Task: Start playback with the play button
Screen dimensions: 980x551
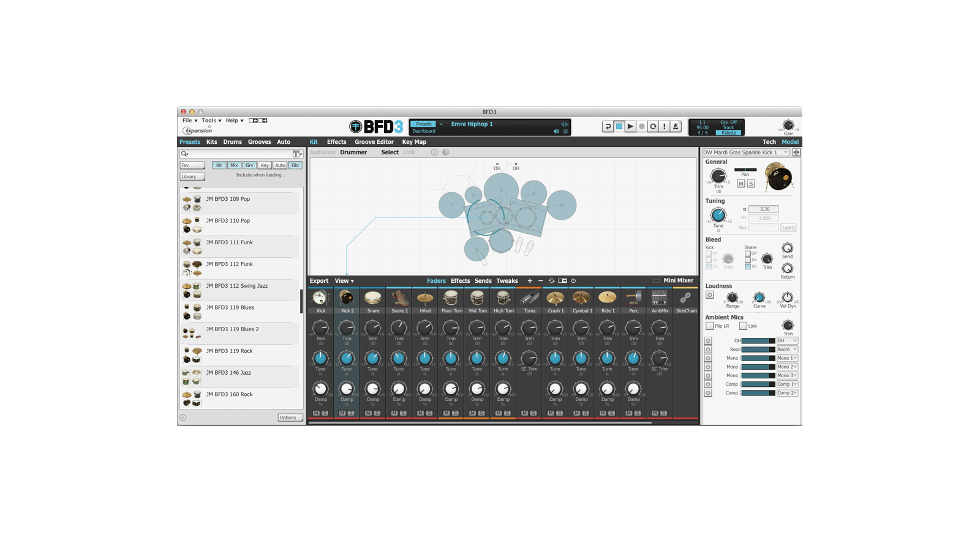Action: (630, 126)
